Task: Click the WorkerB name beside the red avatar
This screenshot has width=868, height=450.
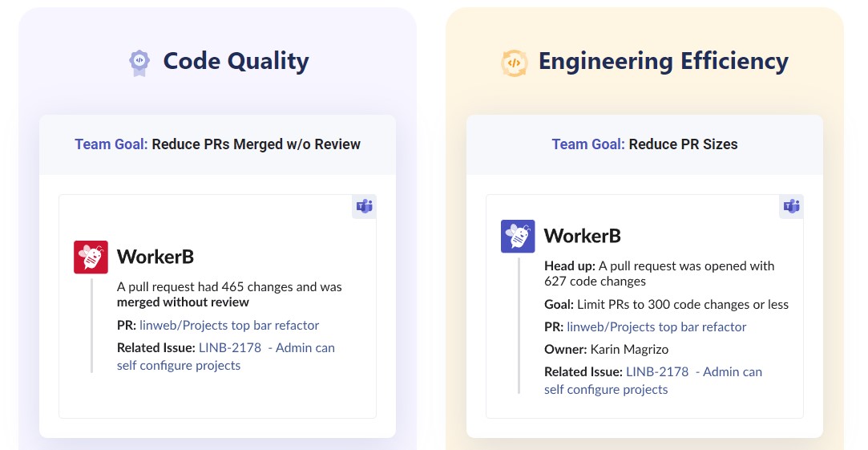Action: click(x=155, y=257)
